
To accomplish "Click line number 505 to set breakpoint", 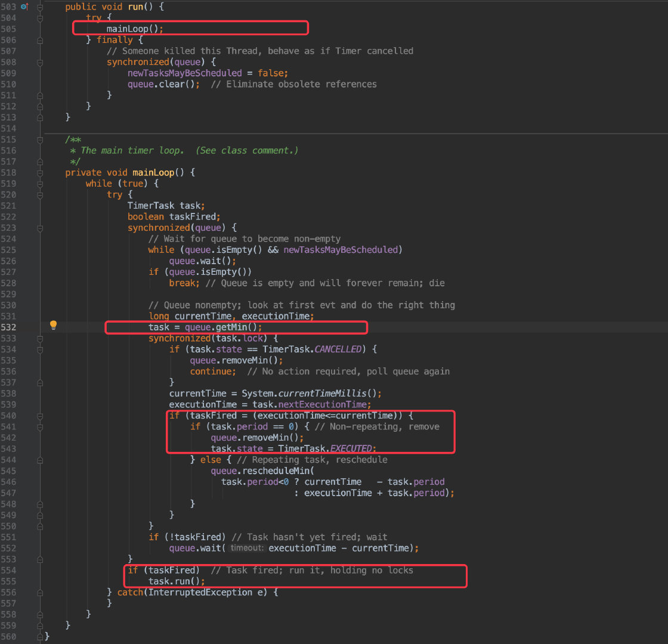I will pyautogui.click(x=8, y=29).
